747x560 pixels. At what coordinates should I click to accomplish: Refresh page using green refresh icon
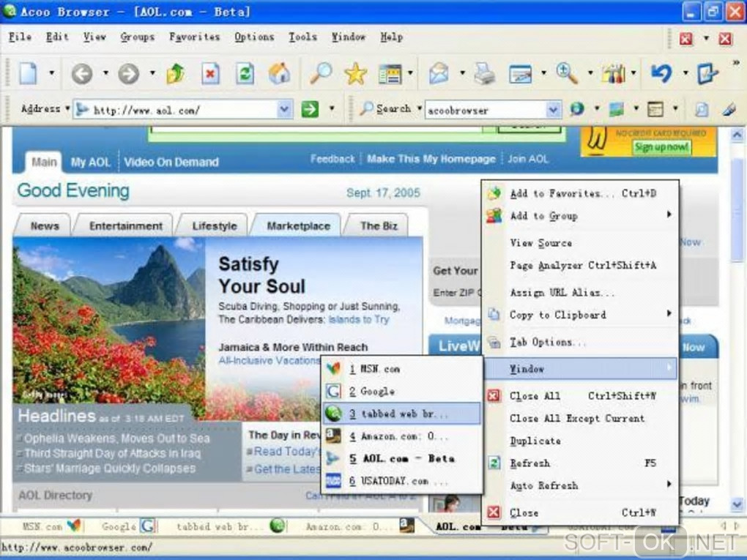[245, 73]
